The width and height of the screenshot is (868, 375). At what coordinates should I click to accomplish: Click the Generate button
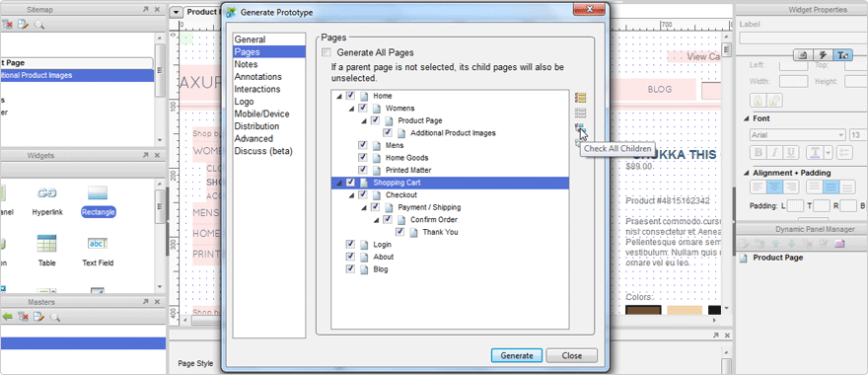coord(517,355)
